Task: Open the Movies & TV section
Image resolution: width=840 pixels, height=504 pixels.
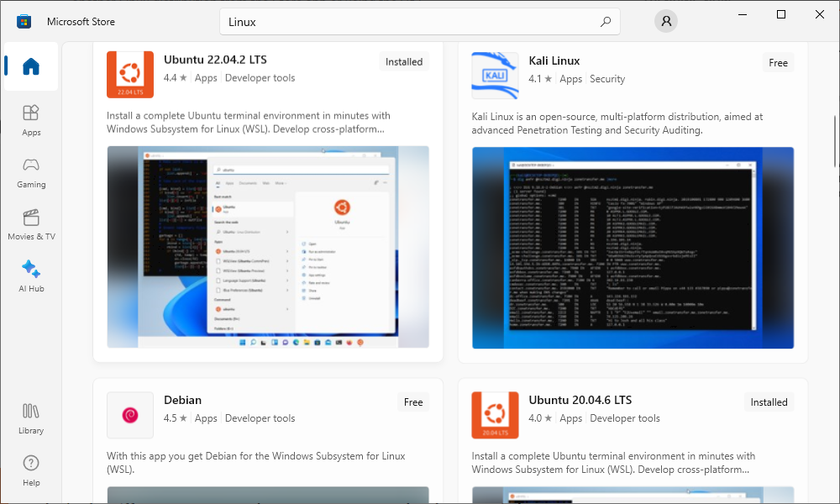Action: pos(31,223)
